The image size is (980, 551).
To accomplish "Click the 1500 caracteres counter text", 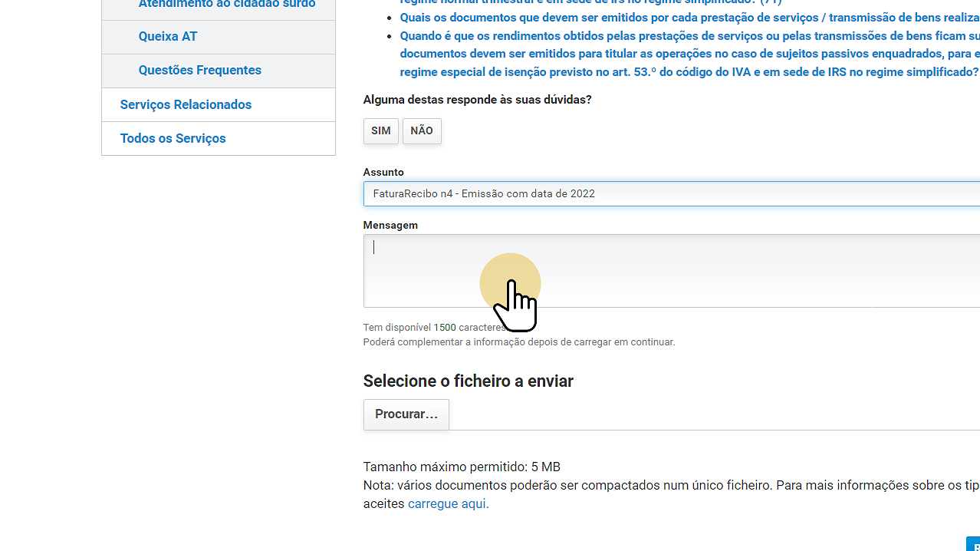I will pyautogui.click(x=445, y=327).
